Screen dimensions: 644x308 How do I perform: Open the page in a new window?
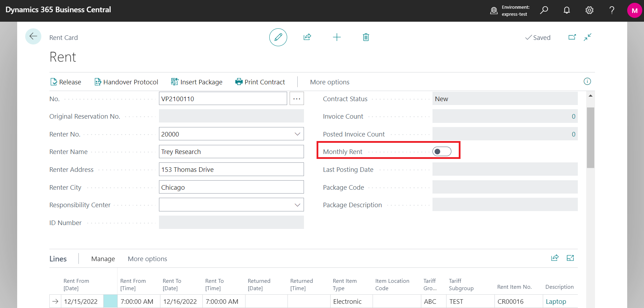pos(572,37)
